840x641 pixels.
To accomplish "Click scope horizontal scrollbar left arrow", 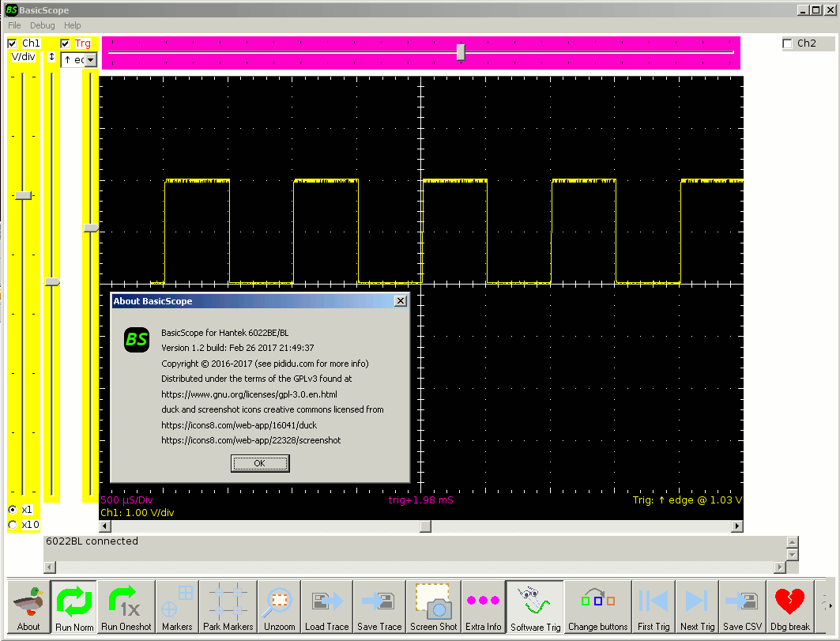I will coord(105,526).
